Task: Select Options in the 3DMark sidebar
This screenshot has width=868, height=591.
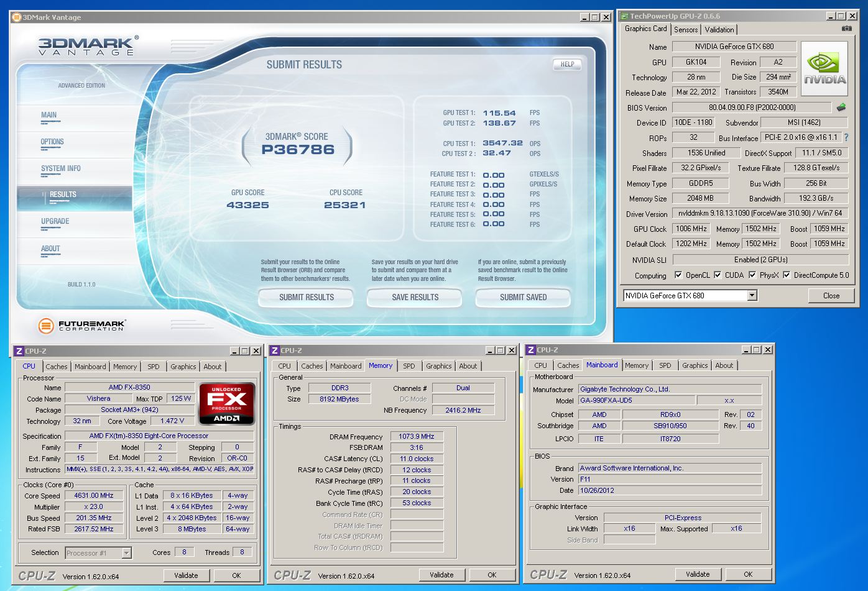Action: pos(52,142)
